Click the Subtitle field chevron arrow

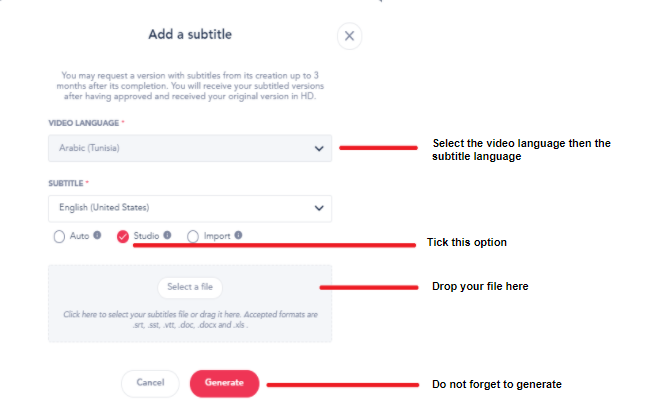tap(319, 208)
